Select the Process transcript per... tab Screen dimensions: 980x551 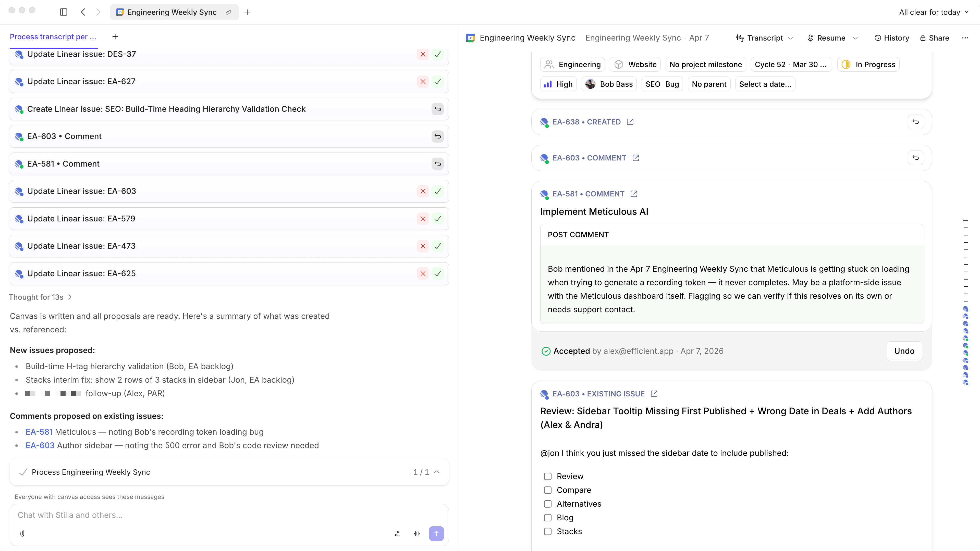coord(53,36)
